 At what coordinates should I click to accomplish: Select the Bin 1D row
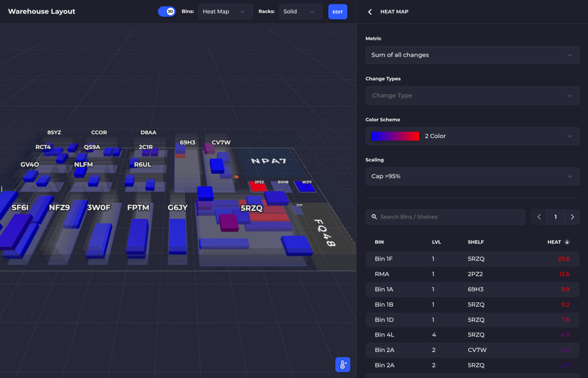472,320
